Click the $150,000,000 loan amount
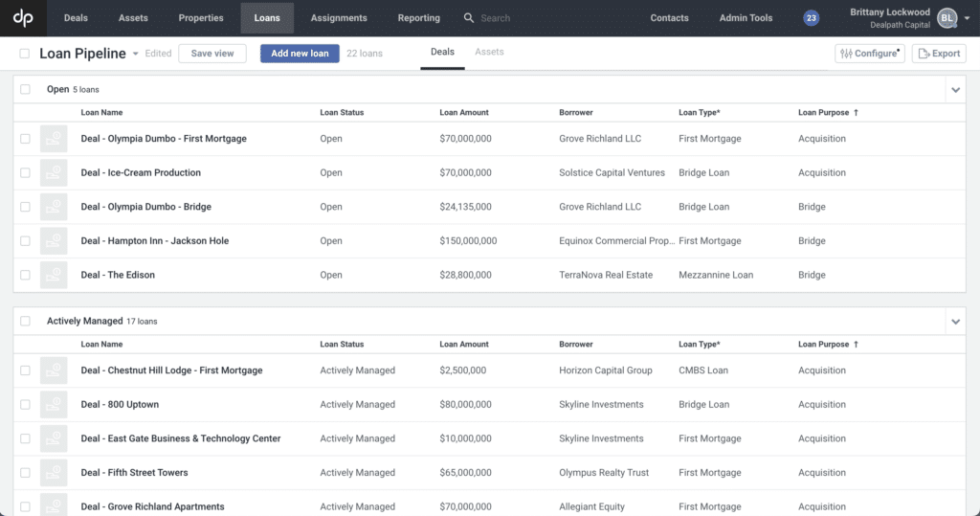 point(468,241)
